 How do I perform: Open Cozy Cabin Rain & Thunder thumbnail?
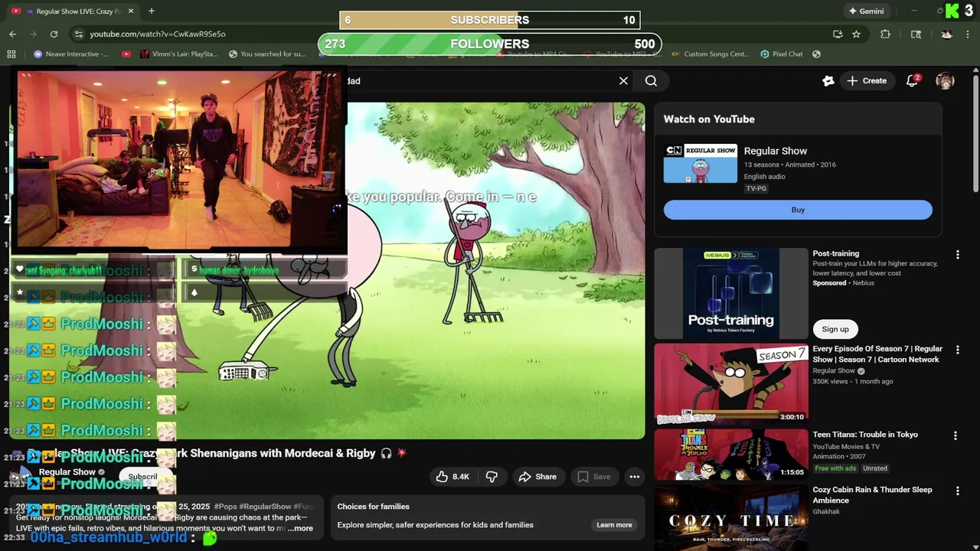(x=730, y=517)
